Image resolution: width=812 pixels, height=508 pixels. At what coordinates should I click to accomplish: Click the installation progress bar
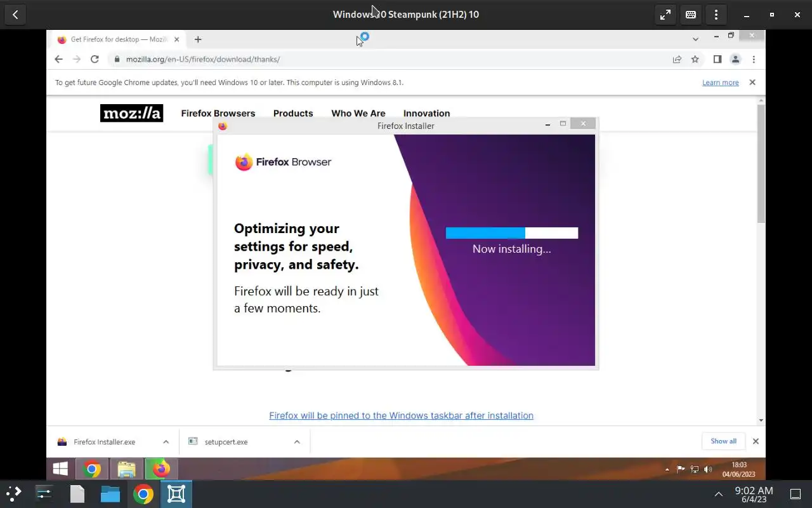pos(512,233)
